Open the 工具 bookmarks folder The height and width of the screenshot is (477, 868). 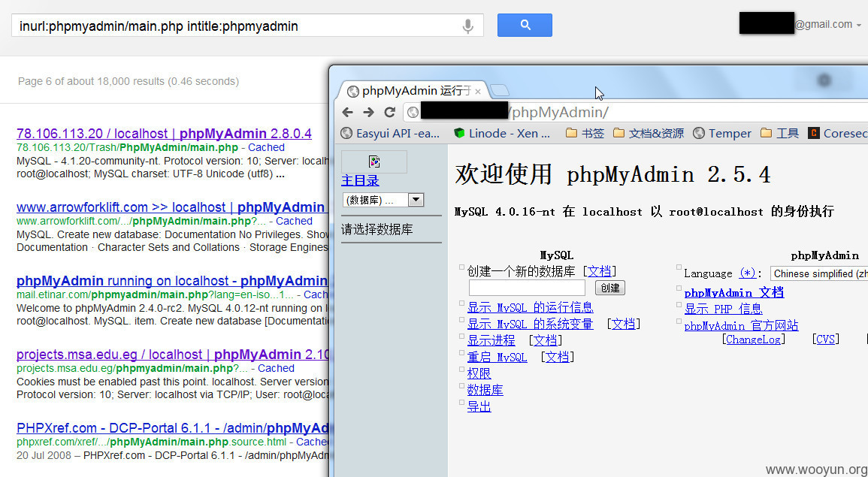coord(779,134)
